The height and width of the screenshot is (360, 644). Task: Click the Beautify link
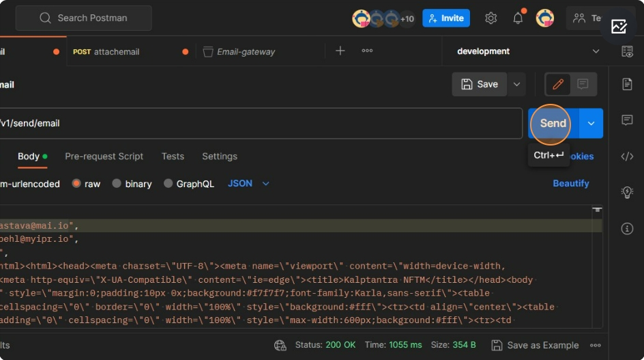pos(570,183)
